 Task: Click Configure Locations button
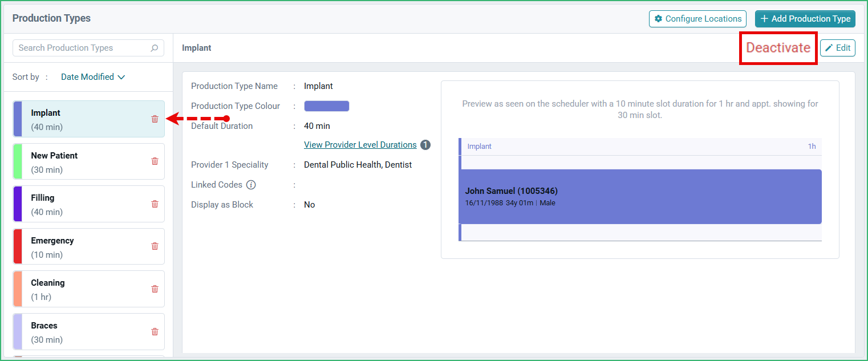698,19
